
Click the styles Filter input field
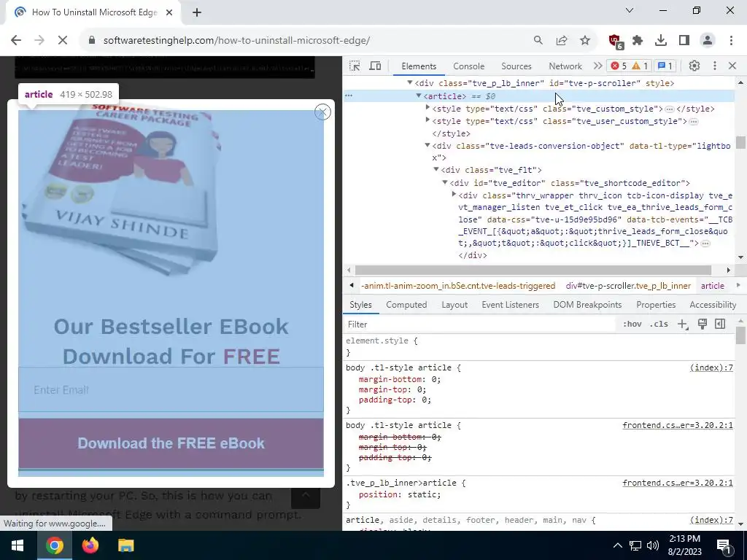[x=480, y=324]
